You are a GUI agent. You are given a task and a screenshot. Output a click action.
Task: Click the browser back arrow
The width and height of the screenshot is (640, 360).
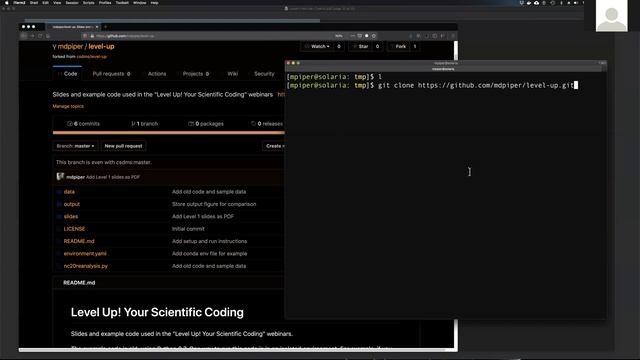24,36
